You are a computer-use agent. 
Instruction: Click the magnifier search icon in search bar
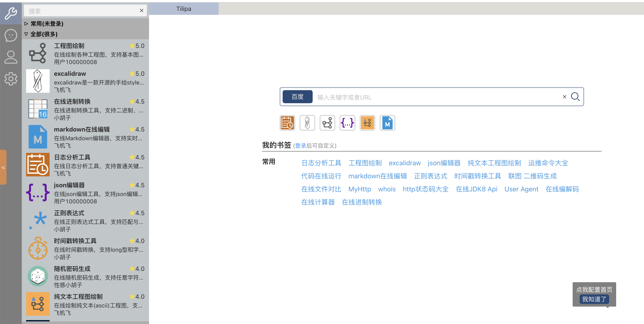click(575, 97)
